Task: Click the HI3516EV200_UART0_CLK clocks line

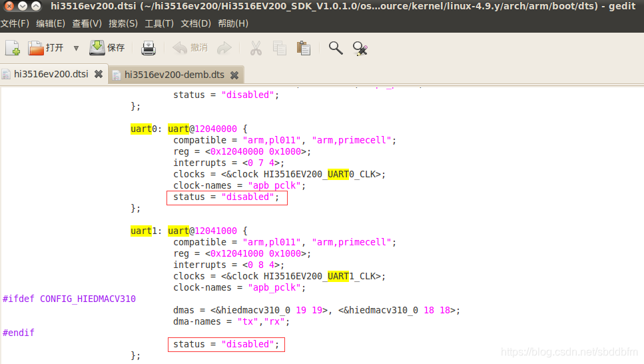Action: click(279, 175)
